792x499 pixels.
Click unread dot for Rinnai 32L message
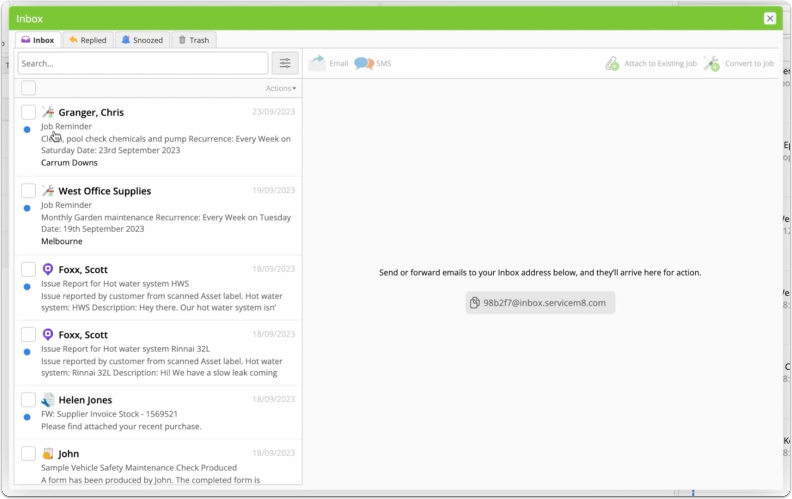coord(27,352)
